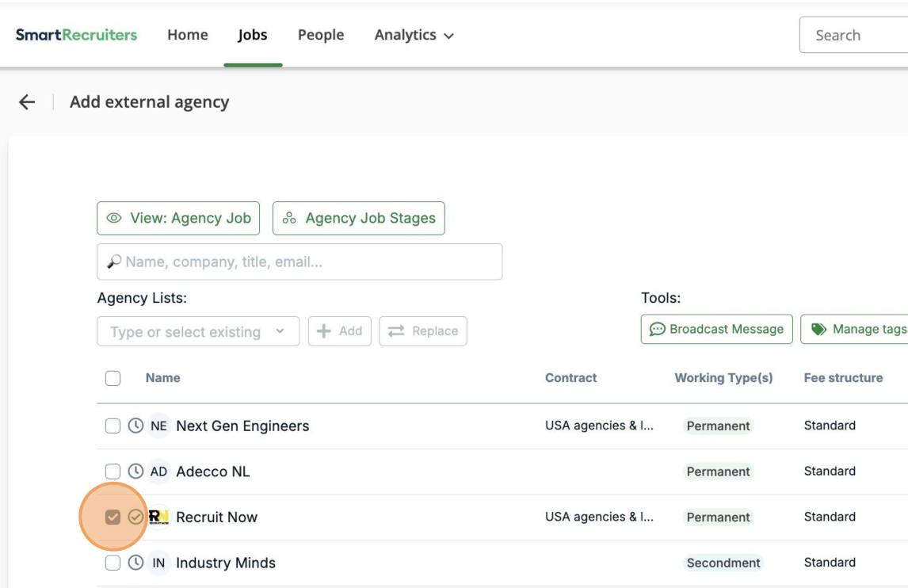
Task: Click the Recruit Now RN logo
Action: coord(158,517)
